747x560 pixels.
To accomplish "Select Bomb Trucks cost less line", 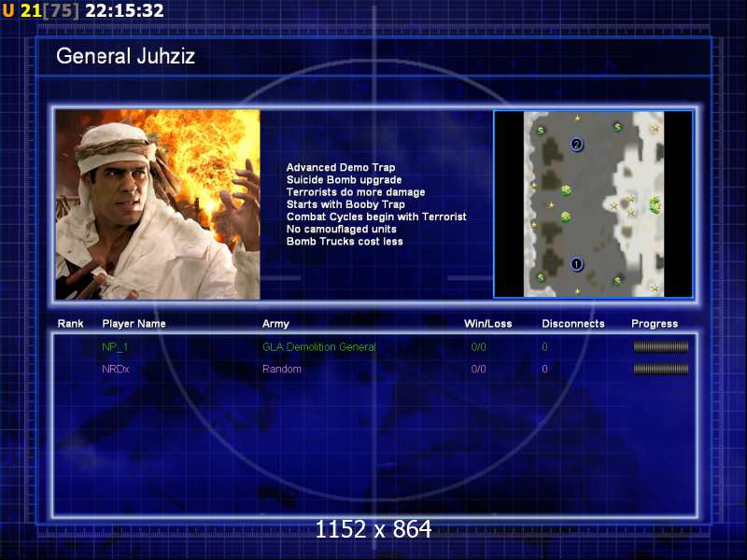I will click(345, 242).
